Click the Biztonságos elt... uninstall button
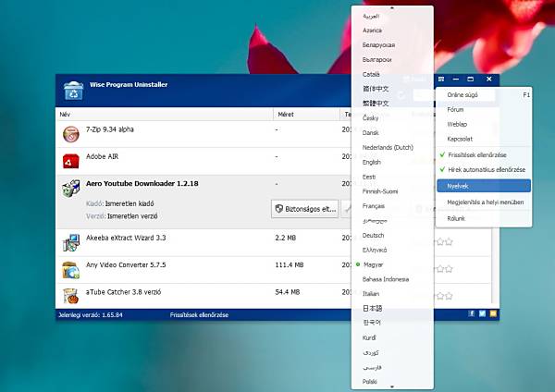Screen dimensions: 555x392 (x=304, y=209)
